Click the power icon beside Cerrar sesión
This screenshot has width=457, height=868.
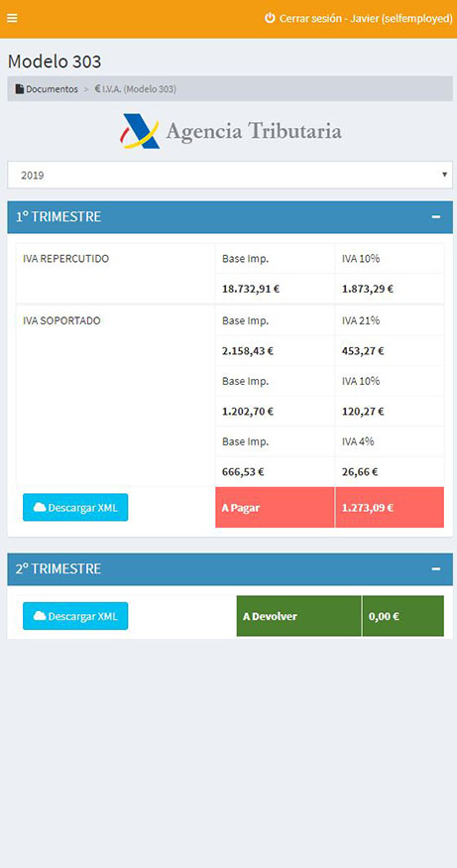pyautogui.click(x=270, y=18)
